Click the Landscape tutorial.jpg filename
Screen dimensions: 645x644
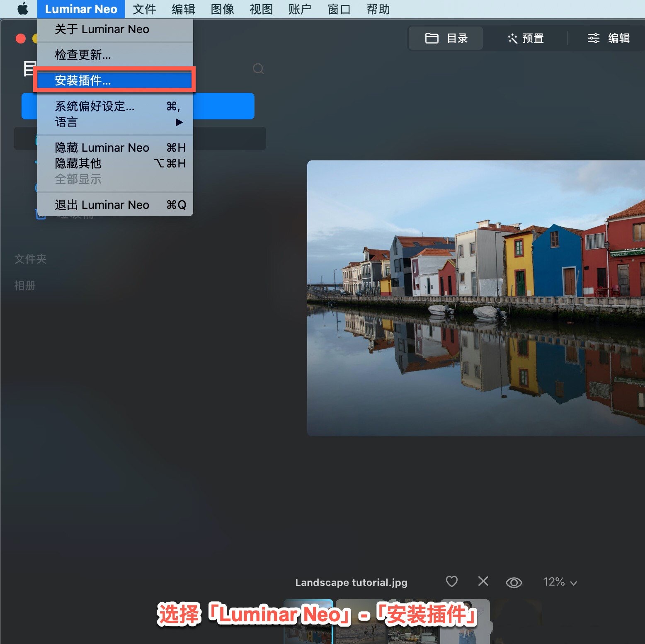point(351,582)
